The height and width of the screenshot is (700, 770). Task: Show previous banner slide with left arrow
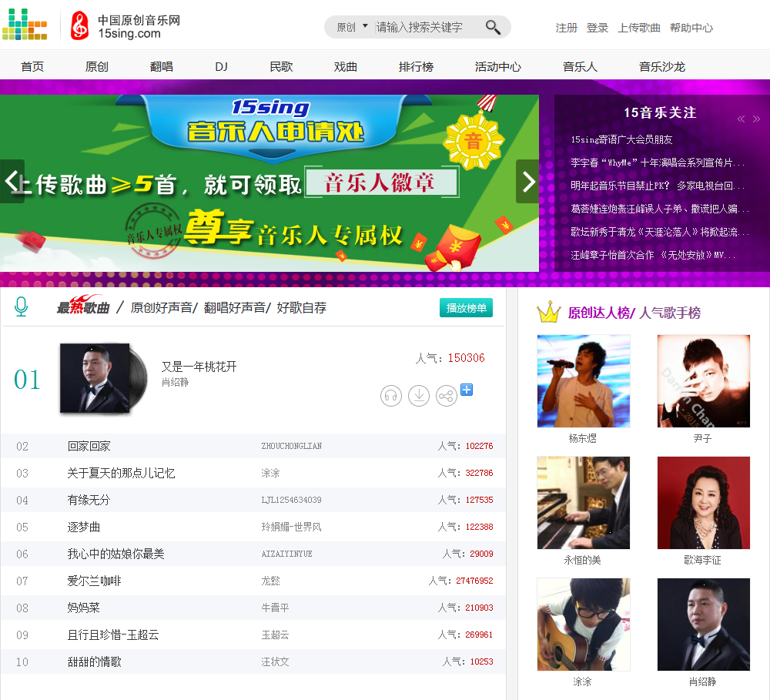[12, 181]
